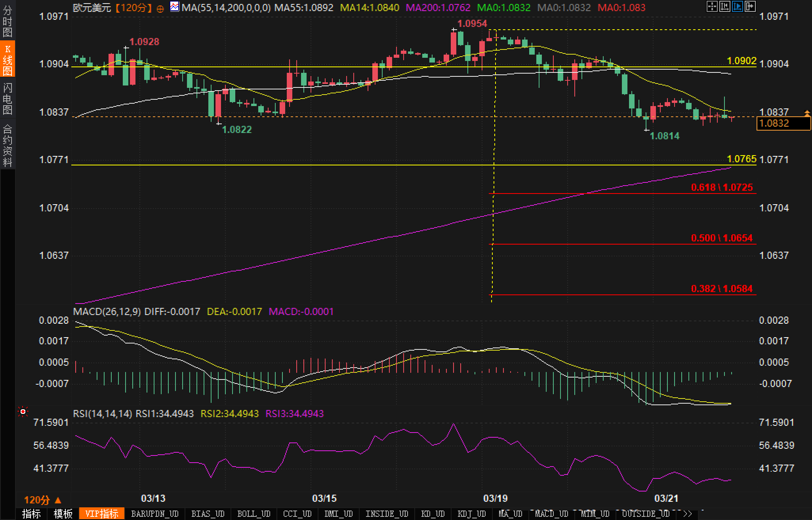The height and width of the screenshot is (520, 812).
Task: Apply the OUTSIDE_UD indicator
Action: coord(646,514)
